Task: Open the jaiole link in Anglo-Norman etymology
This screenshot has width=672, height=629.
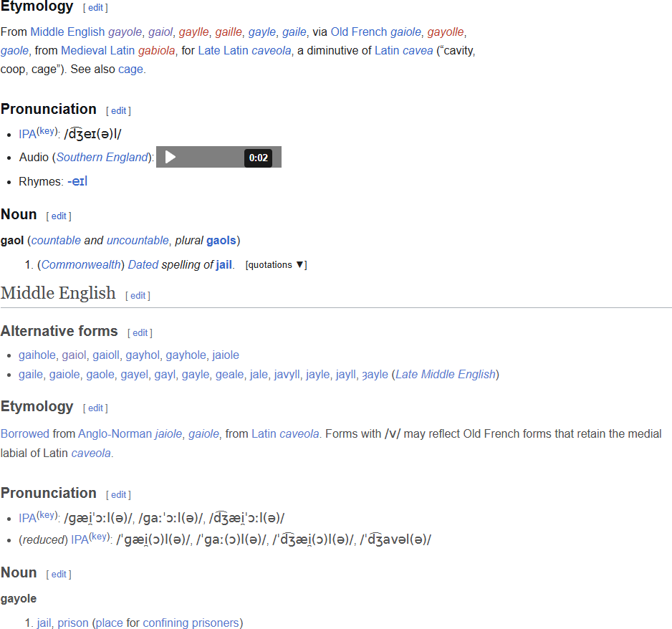Action: tap(168, 433)
